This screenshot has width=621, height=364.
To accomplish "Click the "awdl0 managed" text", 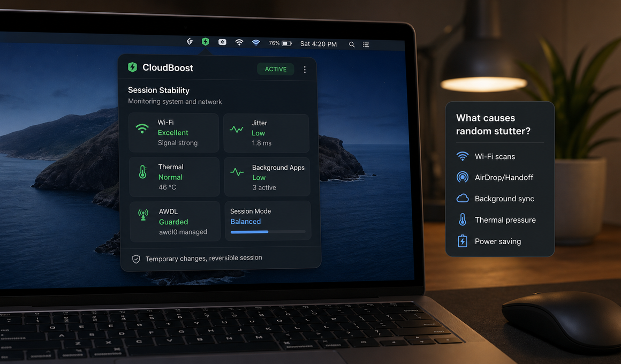I will (183, 232).
